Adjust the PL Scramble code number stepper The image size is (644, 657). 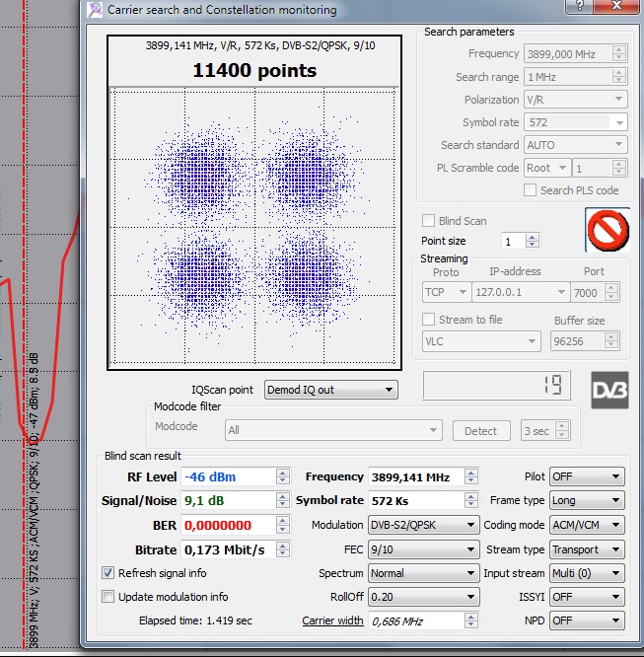(619, 168)
